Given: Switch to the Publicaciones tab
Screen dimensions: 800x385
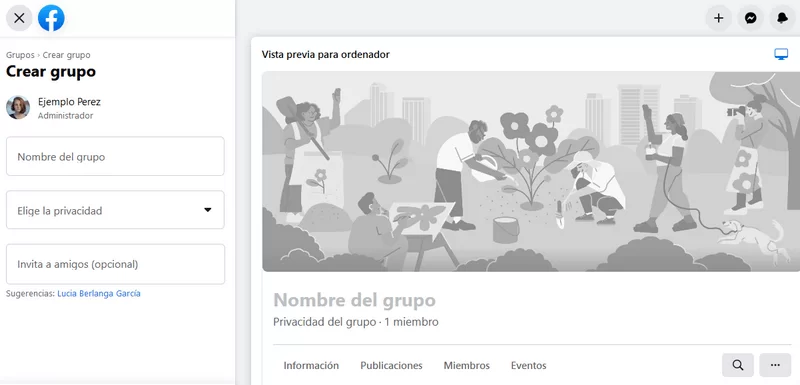Looking at the screenshot, I should click(x=391, y=366).
